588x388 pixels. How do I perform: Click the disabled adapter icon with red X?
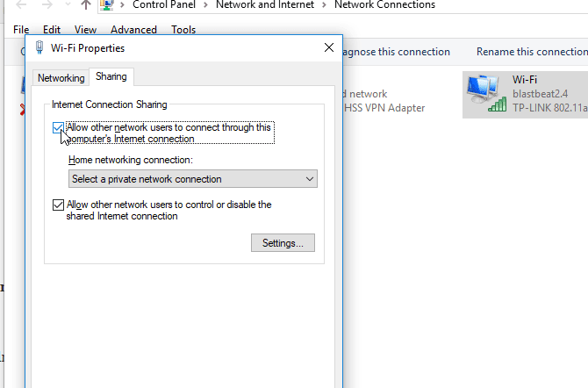(24, 97)
